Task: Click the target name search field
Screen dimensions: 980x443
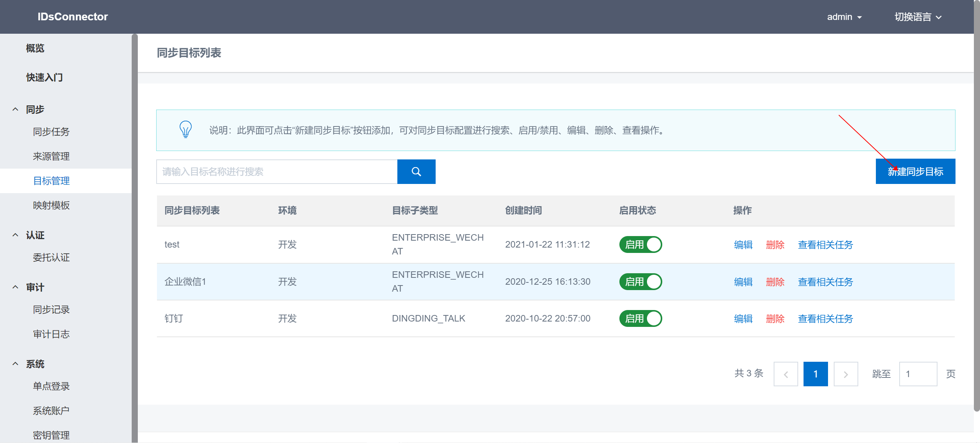Action: click(x=276, y=172)
